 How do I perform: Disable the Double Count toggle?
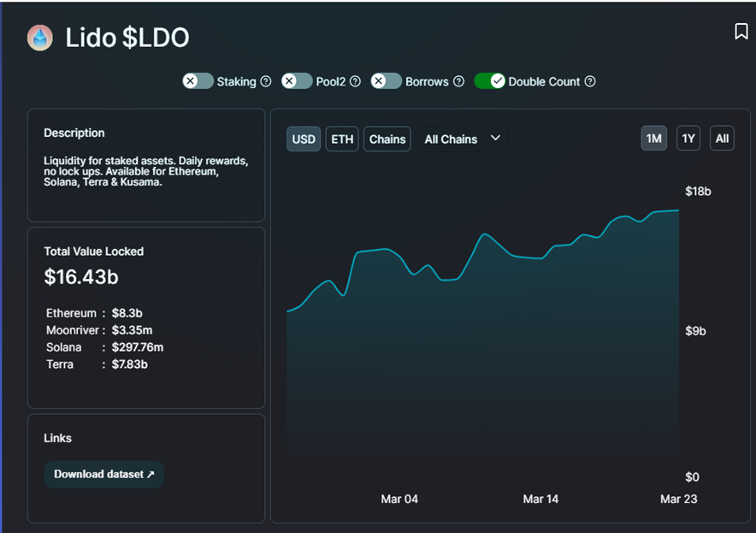tap(489, 81)
